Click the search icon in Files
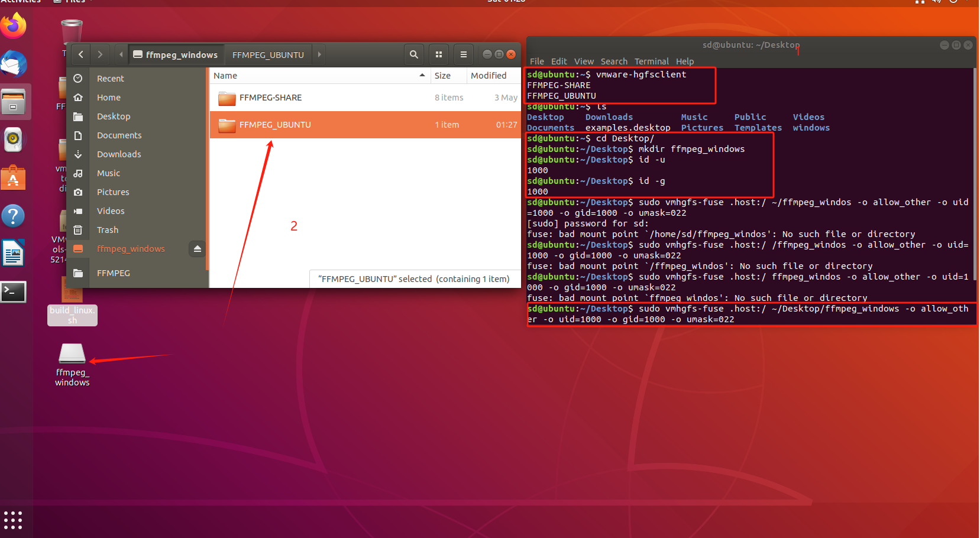Viewport: 980px width, 538px height. pyautogui.click(x=414, y=54)
